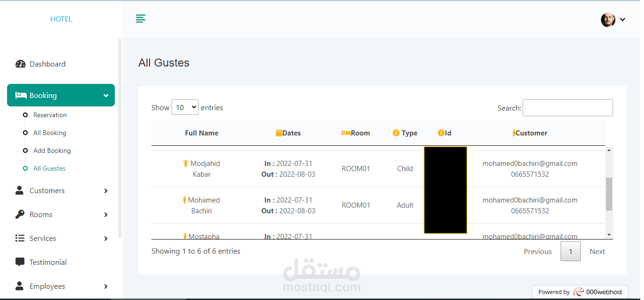Click the calendar icon in Dates header
This screenshot has width=644, height=300.
[x=279, y=133]
